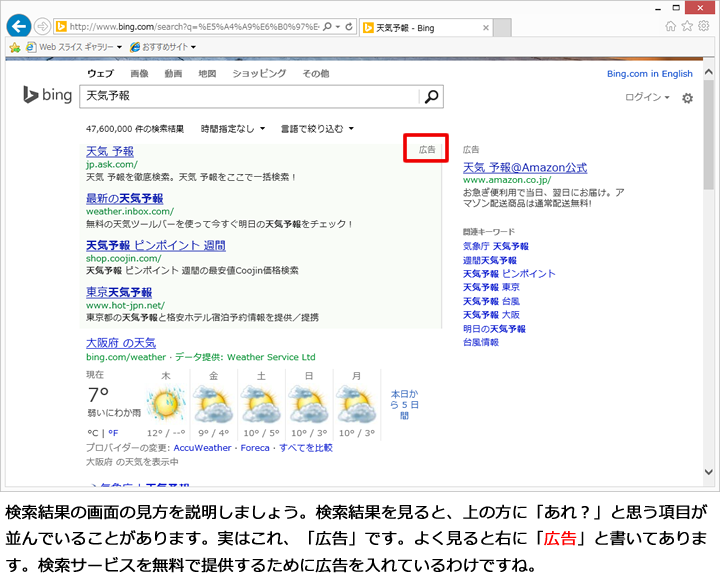Click related keyword 天気予報 ピンポイント
720x582 pixels.
click(509, 274)
